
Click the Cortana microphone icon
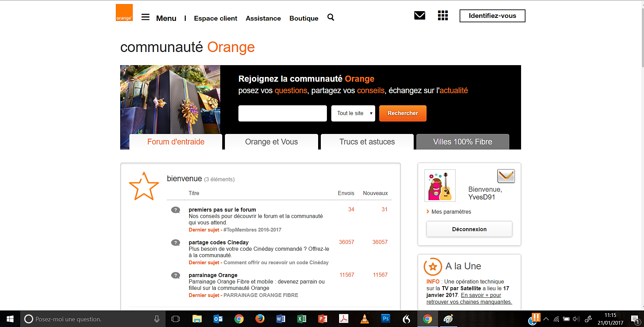pos(157,319)
